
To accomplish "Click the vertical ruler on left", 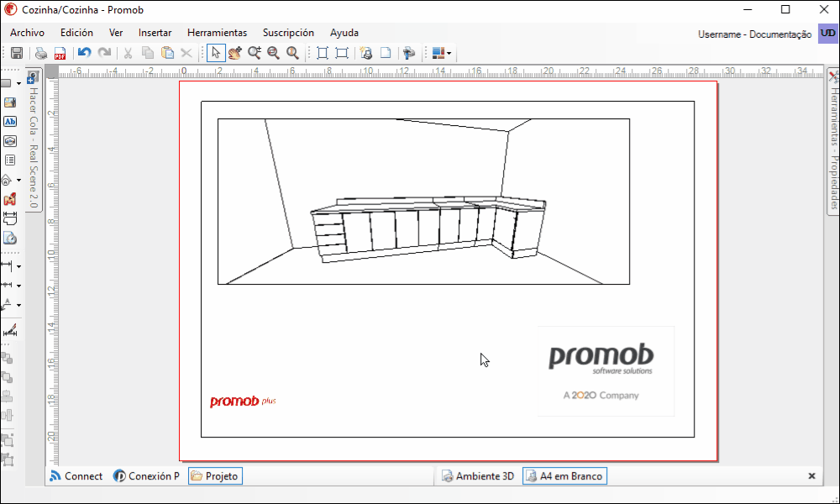I will [52, 272].
